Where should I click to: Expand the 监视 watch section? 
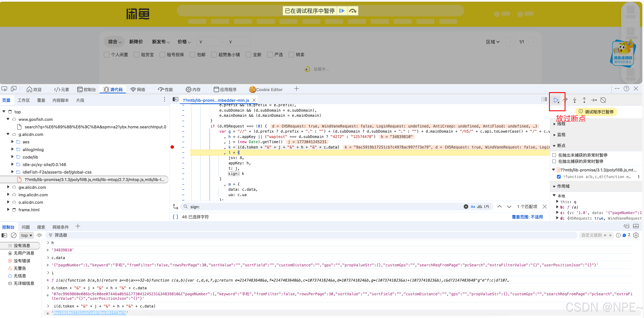(561, 135)
